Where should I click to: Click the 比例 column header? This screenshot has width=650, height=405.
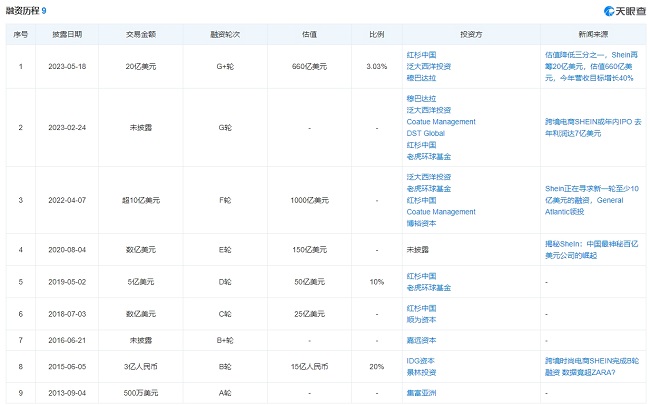click(x=376, y=34)
